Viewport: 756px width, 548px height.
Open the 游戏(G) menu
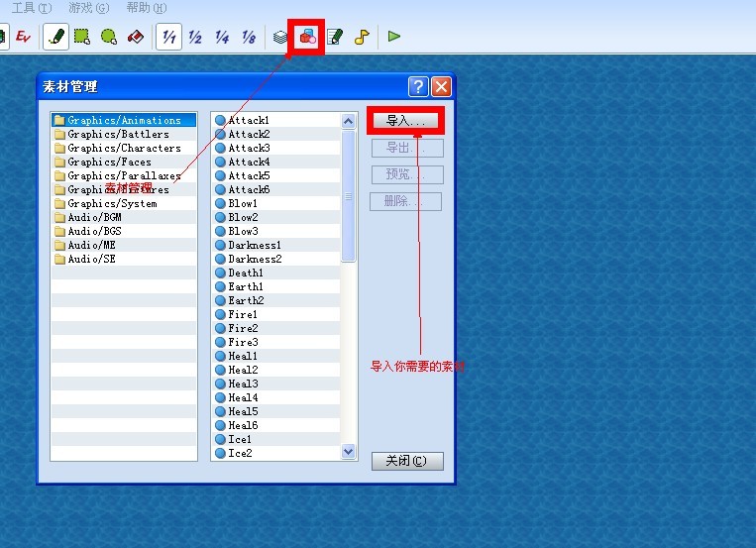pos(89,8)
